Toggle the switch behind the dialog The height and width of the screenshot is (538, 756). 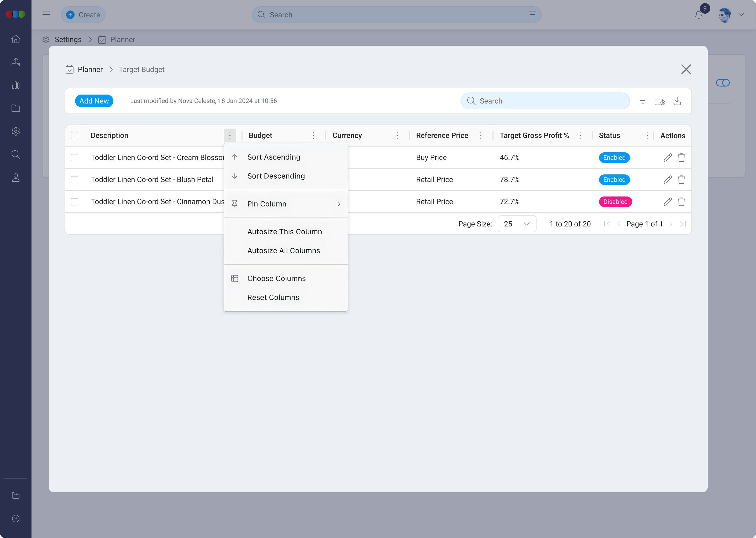tap(723, 83)
